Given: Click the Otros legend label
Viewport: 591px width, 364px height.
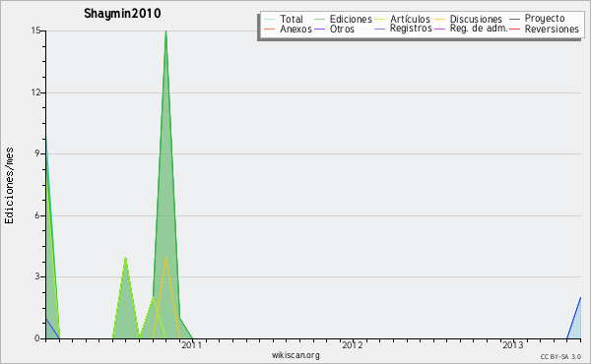Looking at the screenshot, I should [342, 29].
